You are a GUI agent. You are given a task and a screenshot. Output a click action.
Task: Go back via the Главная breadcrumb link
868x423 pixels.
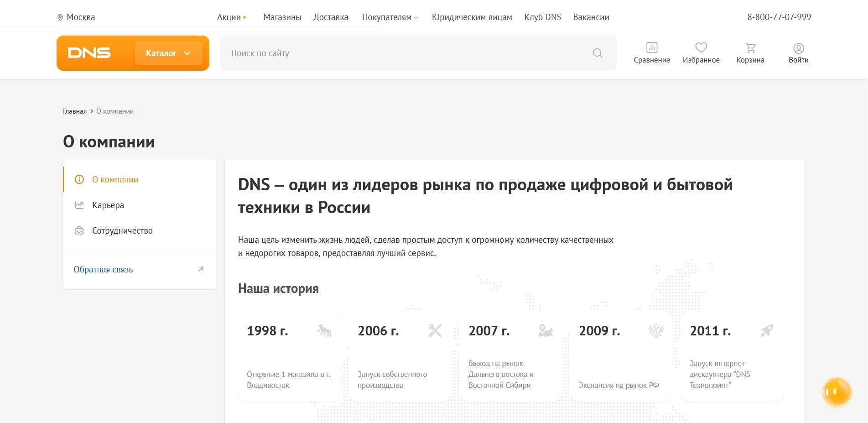click(74, 111)
